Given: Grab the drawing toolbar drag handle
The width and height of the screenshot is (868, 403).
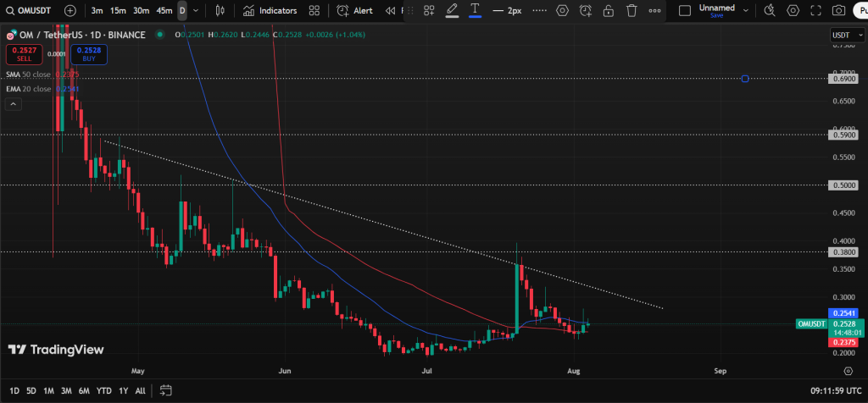Looking at the screenshot, I should (411, 10).
